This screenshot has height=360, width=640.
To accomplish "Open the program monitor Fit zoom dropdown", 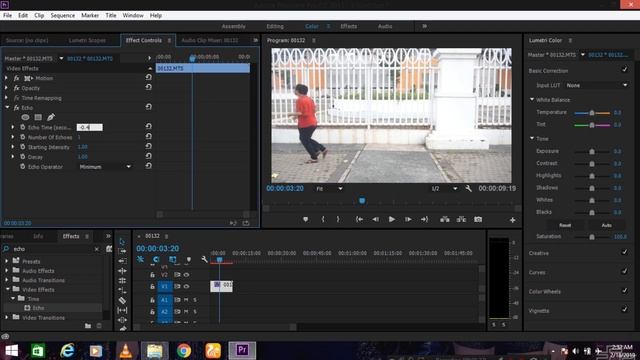I will click(329, 189).
